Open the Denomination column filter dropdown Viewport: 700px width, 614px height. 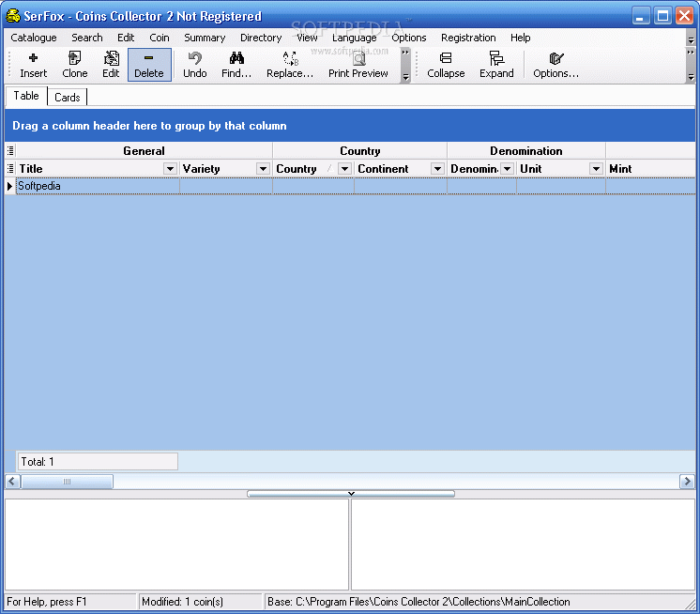507,169
